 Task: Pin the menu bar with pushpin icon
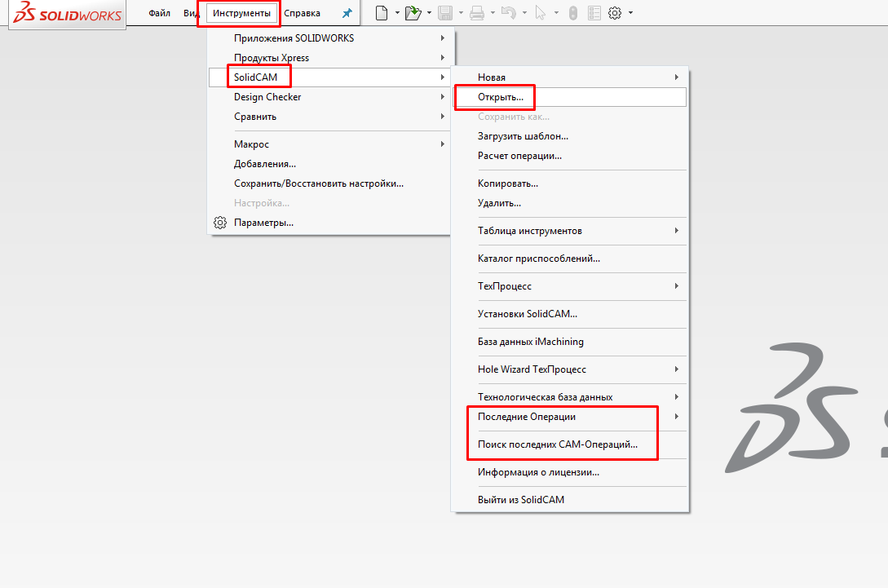347,13
